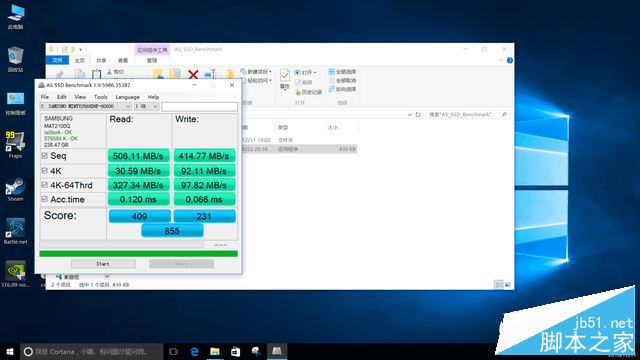Open the Tools menu in AS SSD
The height and width of the screenshot is (360, 640).
pos(101,97)
